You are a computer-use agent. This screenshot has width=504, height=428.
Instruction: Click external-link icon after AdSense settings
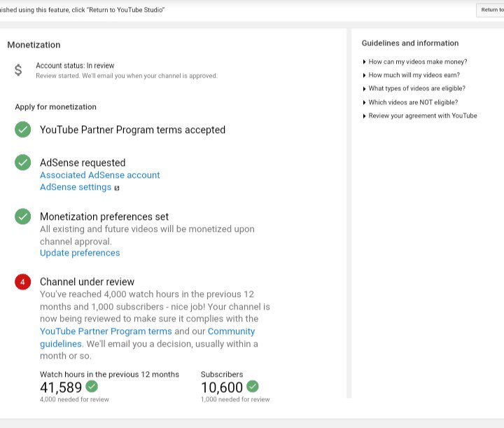pyautogui.click(x=117, y=188)
